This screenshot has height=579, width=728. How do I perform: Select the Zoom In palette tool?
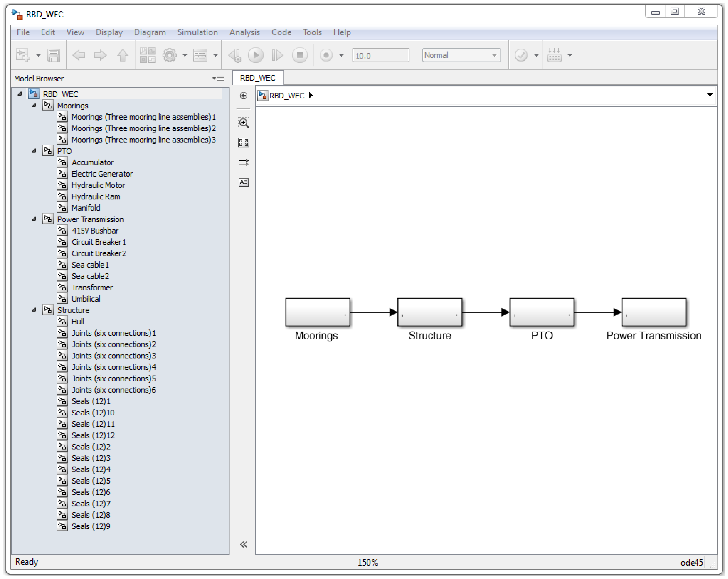[x=243, y=123]
